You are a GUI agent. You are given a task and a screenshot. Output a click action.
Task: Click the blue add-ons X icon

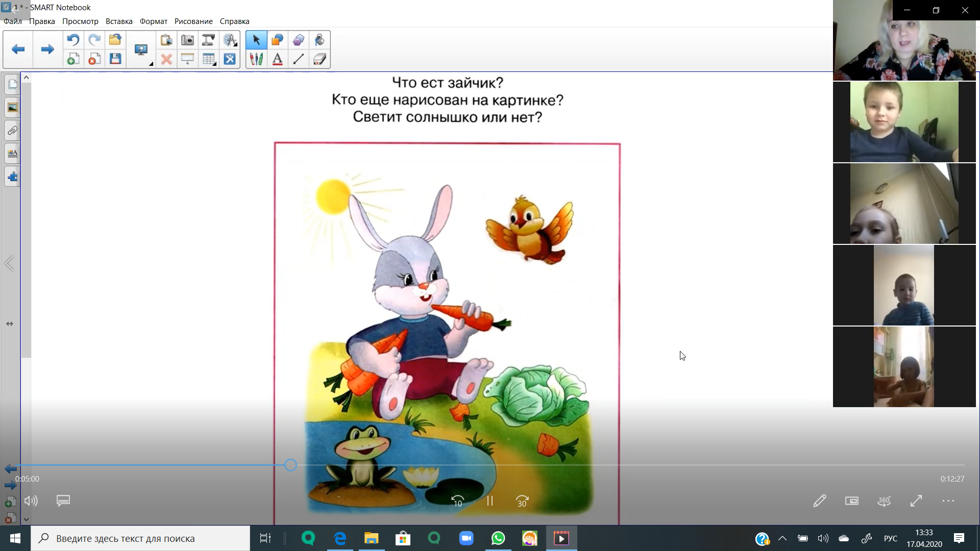[230, 59]
